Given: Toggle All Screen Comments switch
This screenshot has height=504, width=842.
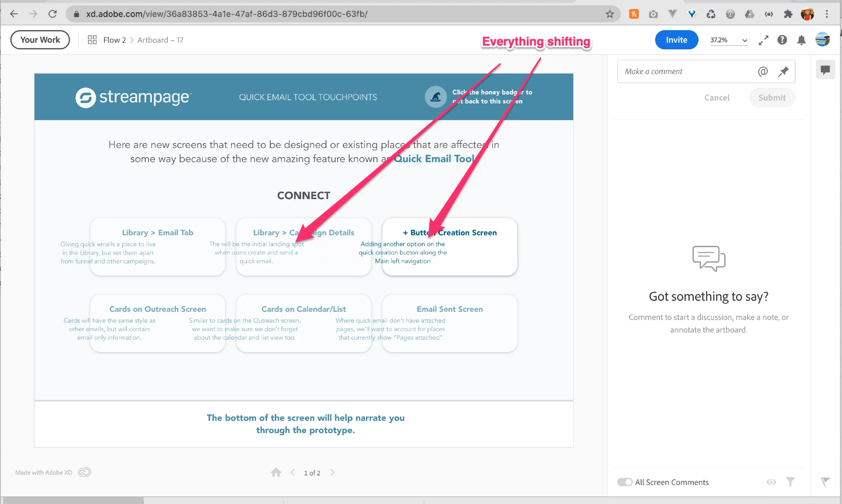Looking at the screenshot, I should click(x=625, y=482).
